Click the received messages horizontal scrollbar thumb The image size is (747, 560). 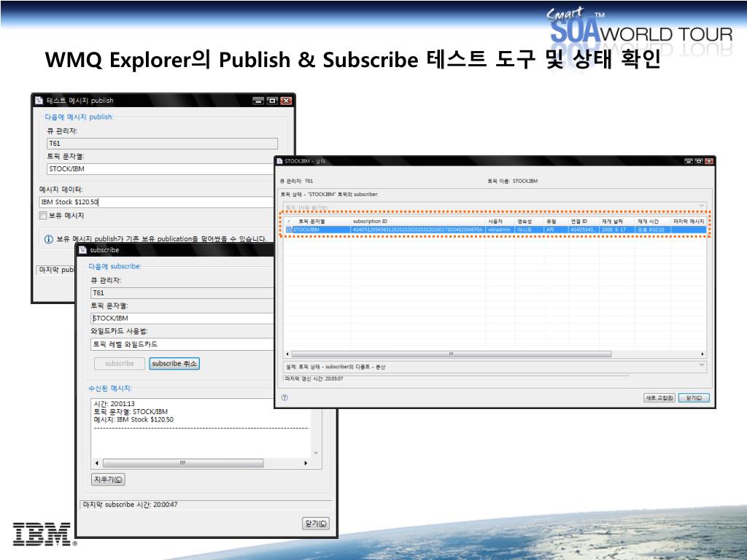[183, 463]
